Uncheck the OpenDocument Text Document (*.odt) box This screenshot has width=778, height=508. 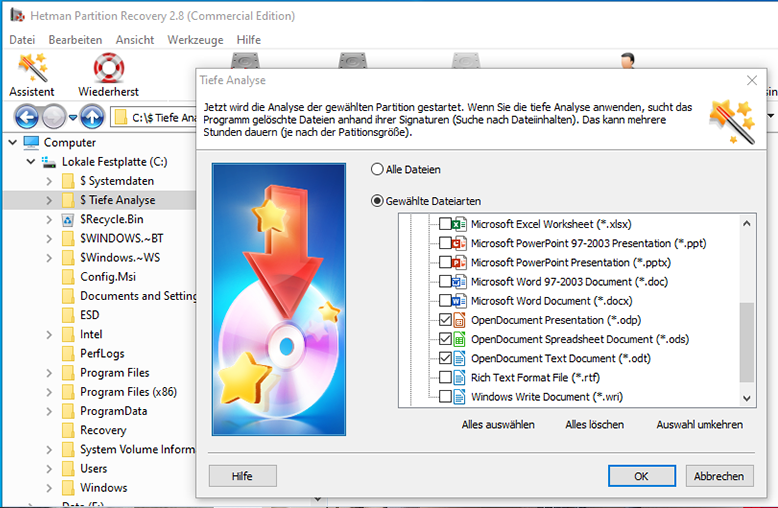point(445,359)
